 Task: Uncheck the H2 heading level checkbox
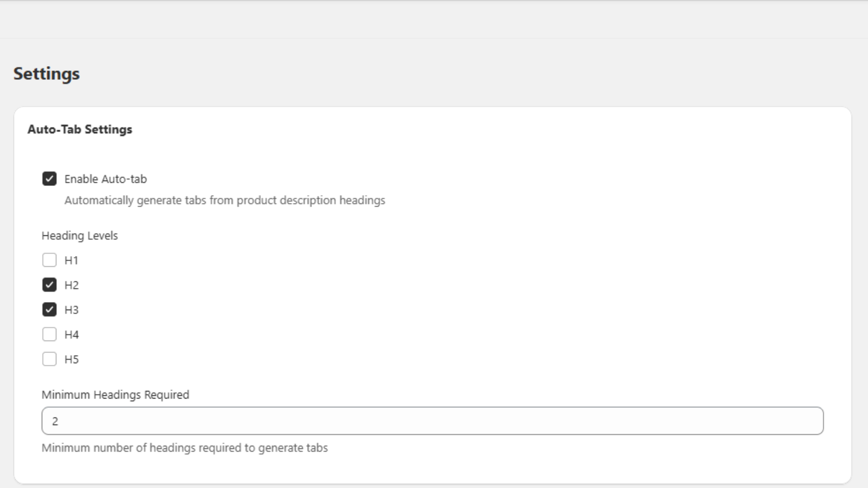tap(49, 285)
